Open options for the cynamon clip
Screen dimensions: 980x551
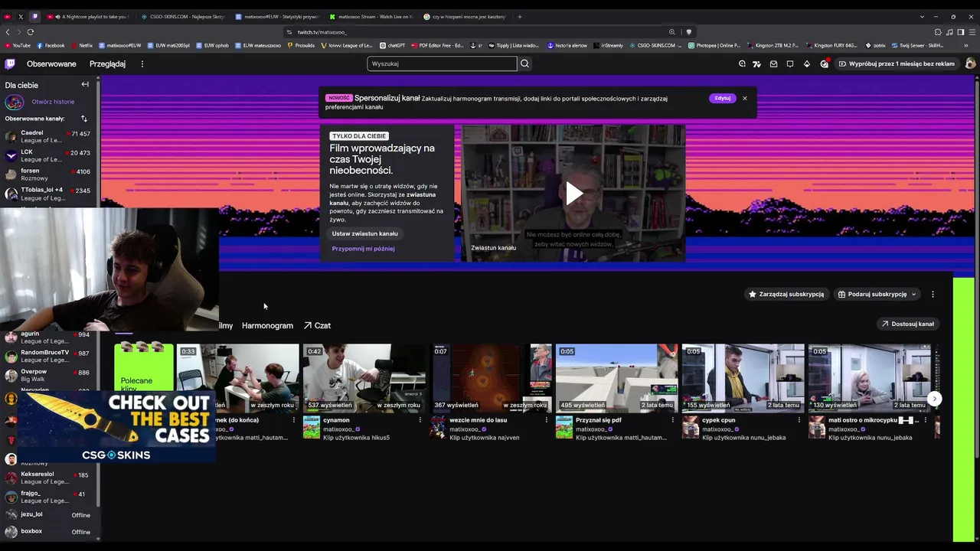tap(420, 420)
